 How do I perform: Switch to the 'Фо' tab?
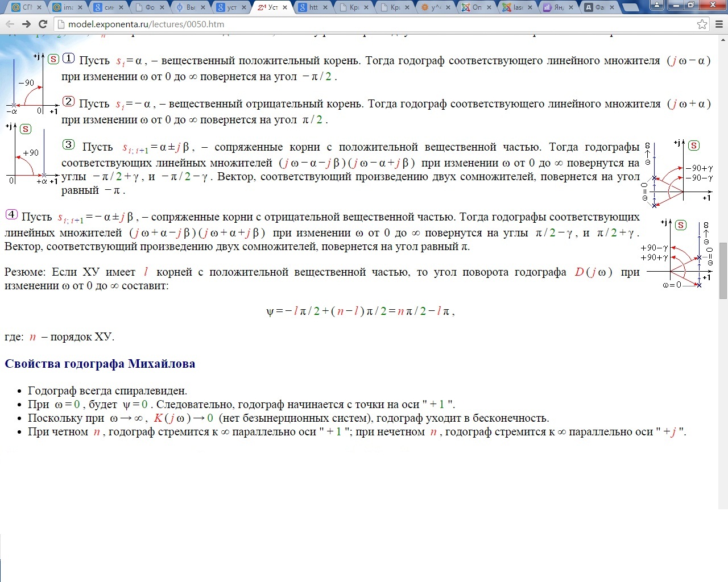(x=149, y=7)
